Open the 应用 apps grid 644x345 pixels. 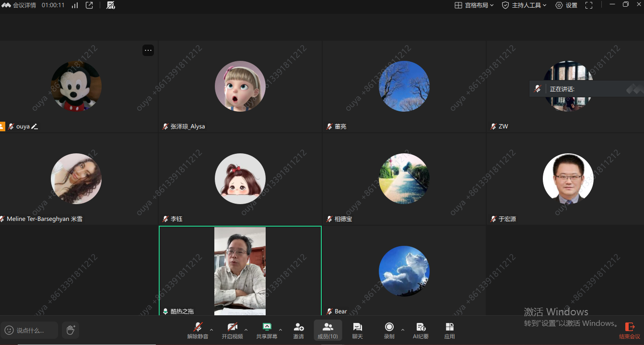449,330
